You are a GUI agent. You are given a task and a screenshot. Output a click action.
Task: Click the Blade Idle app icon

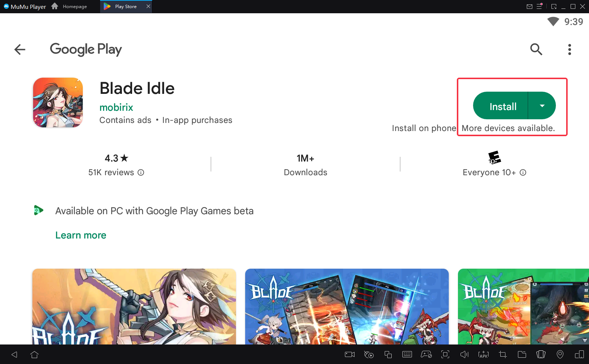click(x=58, y=103)
